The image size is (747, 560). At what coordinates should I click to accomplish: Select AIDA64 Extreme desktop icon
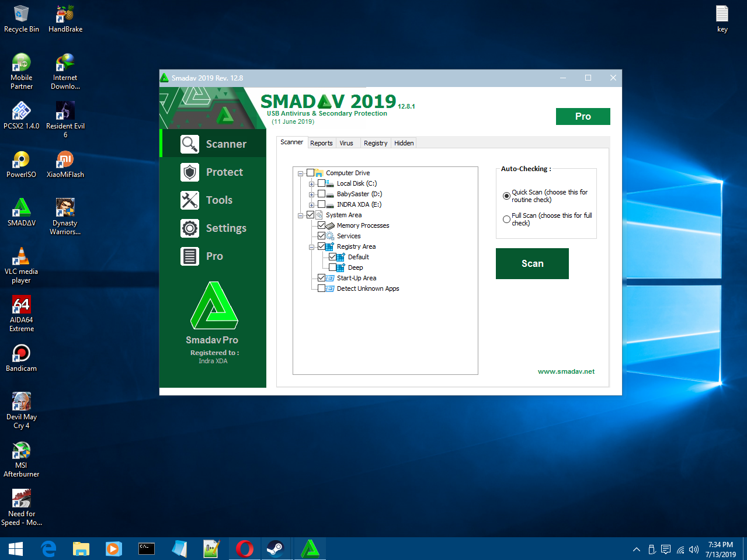coord(22,314)
